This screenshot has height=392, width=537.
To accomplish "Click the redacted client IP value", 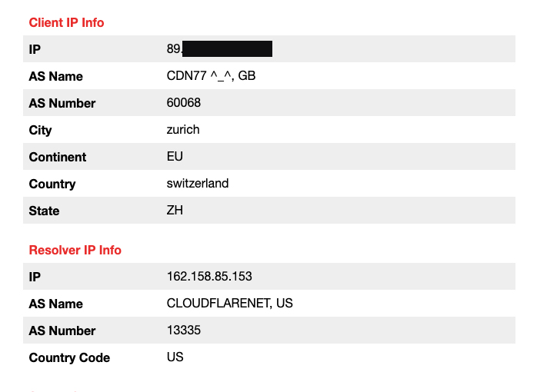I will click(219, 49).
